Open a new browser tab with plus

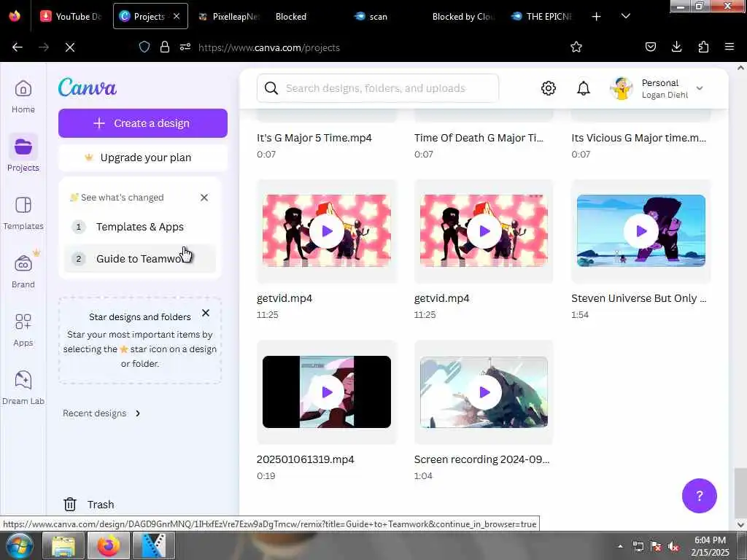tap(596, 17)
